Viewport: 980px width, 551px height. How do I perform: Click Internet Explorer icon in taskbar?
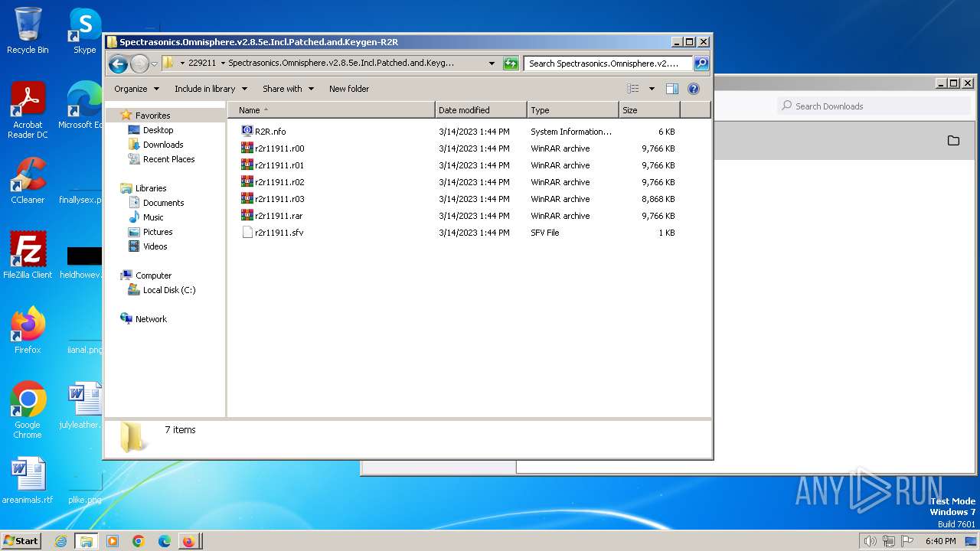tap(60, 541)
